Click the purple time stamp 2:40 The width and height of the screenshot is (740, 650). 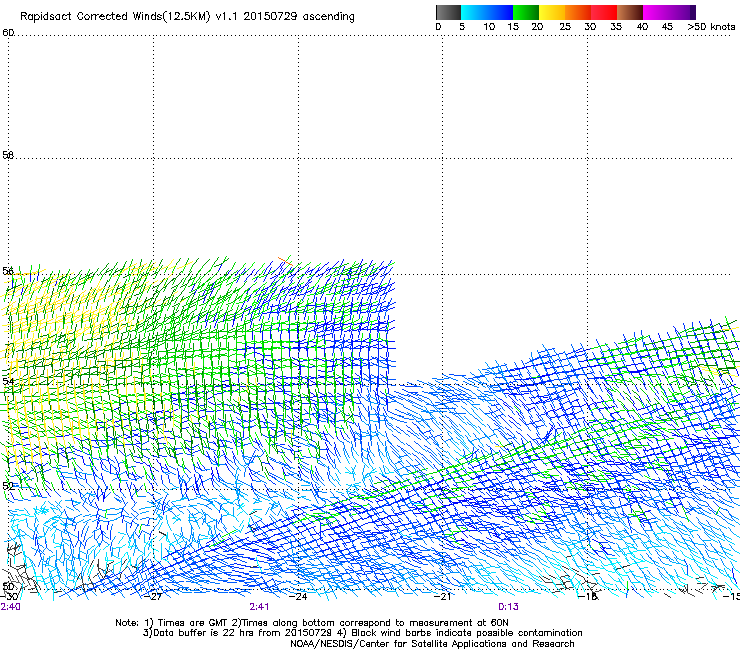(x=10, y=607)
